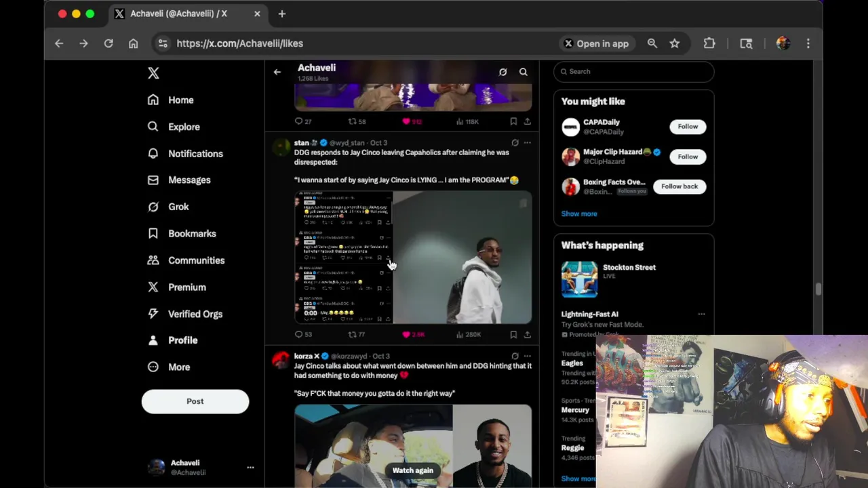Expand the More menu in sidebar
This screenshot has height=488, width=868.
[x=169, y=367]
